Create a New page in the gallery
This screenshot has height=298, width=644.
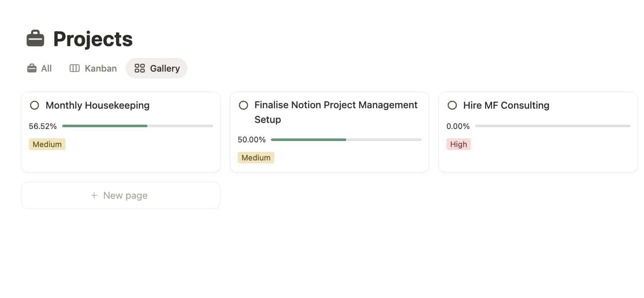click(x=120, y=195)
